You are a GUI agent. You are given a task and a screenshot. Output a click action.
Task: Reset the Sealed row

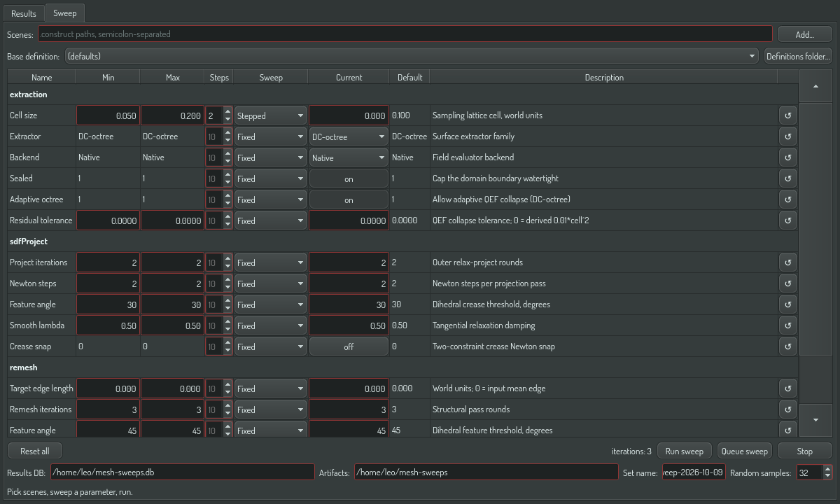pos(788,178)
